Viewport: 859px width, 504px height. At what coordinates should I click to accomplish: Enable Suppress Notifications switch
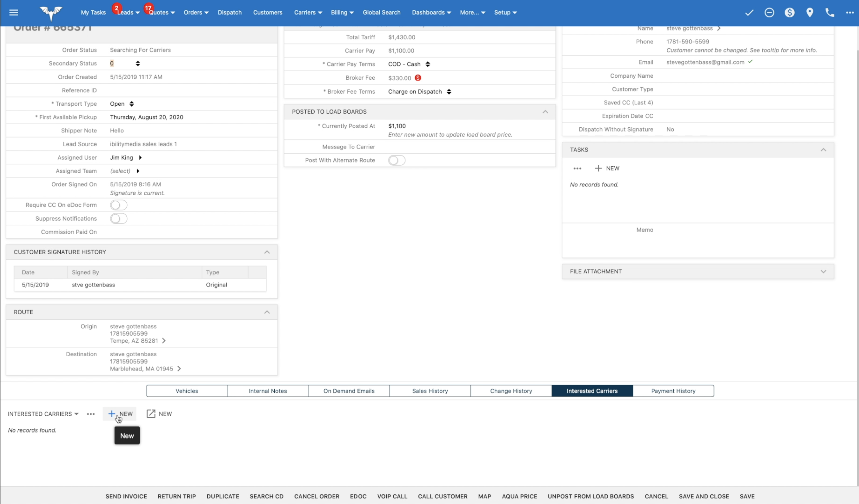(x=119, y=219)
